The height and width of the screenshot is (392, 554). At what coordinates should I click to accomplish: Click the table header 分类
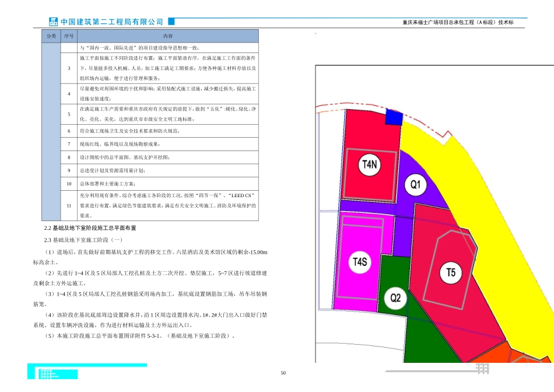[51, 36]
